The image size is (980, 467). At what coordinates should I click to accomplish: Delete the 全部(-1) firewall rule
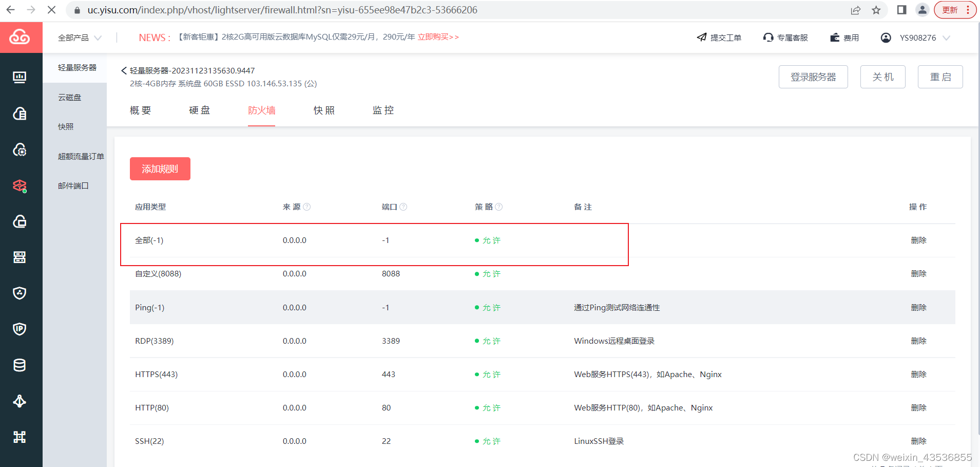point(918,240)
